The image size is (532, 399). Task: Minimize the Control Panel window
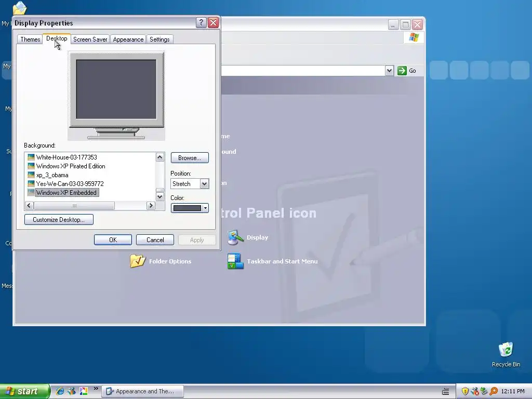click(393, 24)
